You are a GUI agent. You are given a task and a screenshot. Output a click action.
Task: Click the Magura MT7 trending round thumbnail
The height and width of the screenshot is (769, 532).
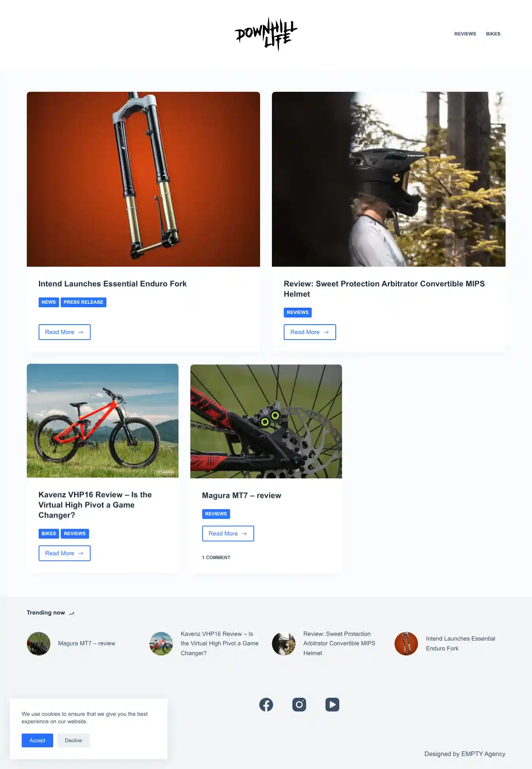click(x=39, y=644)
